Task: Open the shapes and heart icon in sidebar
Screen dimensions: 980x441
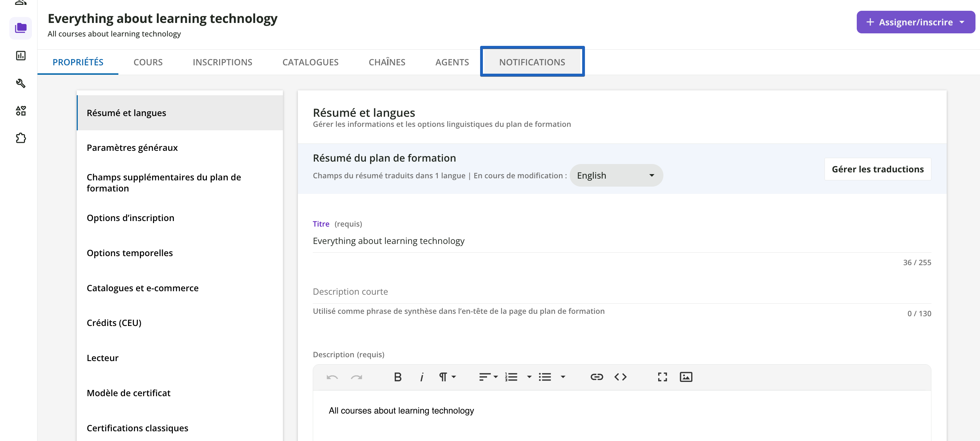Action: [x=20, y=111]
